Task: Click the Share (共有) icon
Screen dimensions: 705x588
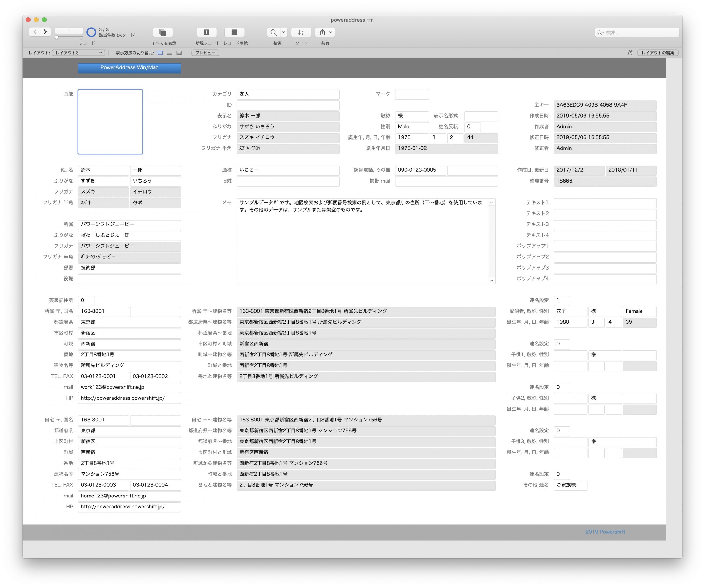Action: point(322,32)
